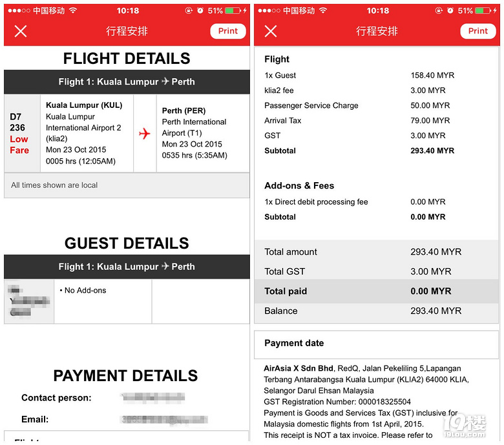The width and height of the screenshot is (504, 445).
Task: Select the Balance 293.40 MYR row
Action: tap(377, 311)
